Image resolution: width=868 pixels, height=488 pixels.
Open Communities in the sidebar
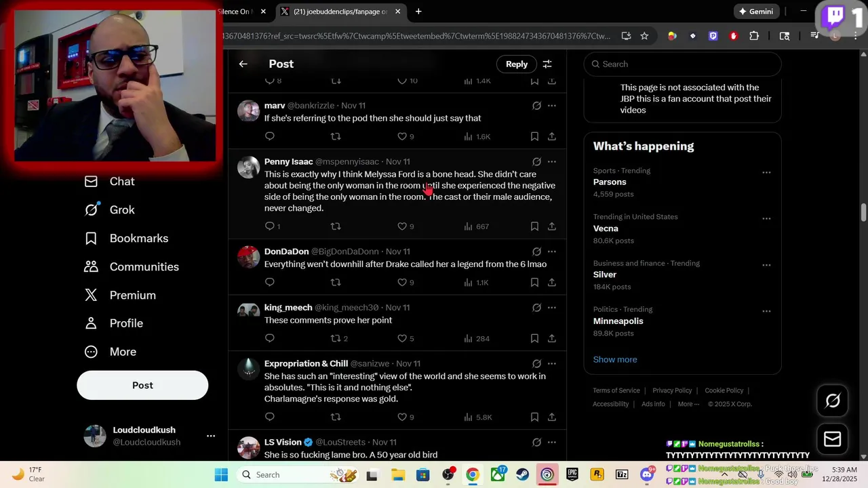pyautogui.click(x=132, y=267)
